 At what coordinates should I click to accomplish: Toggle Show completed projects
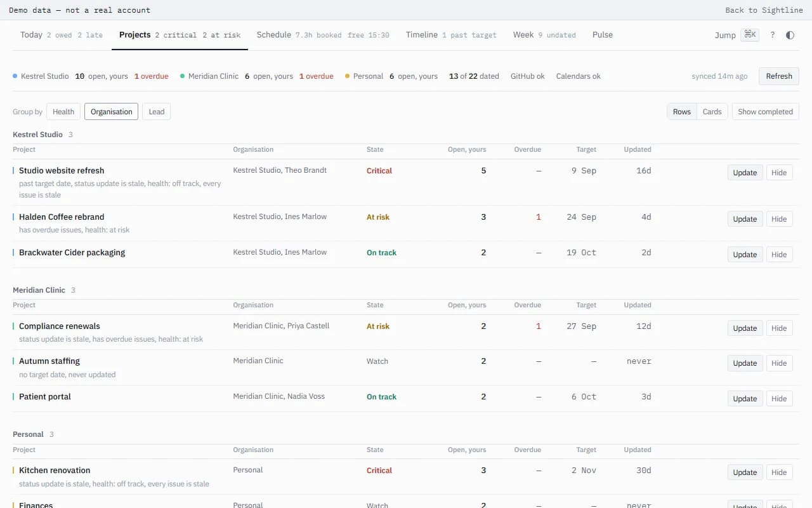(765, 112)
